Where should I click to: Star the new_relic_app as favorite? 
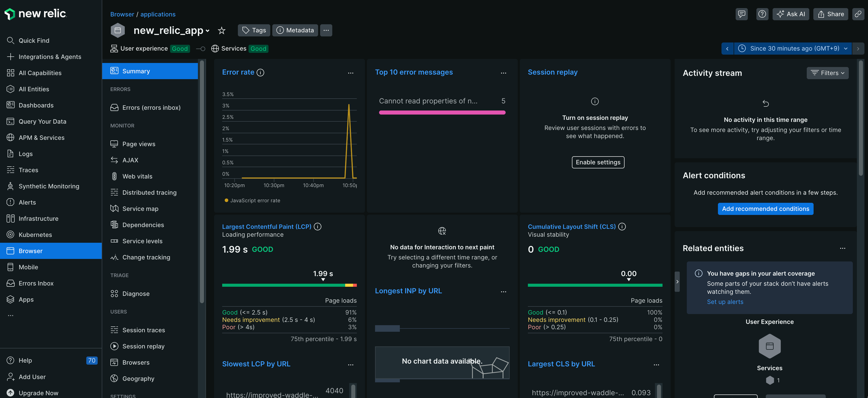pos(221,30)
